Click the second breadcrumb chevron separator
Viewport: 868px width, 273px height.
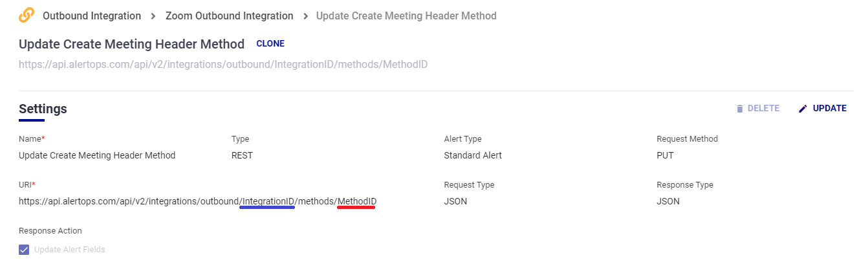[x=305, y=16]
